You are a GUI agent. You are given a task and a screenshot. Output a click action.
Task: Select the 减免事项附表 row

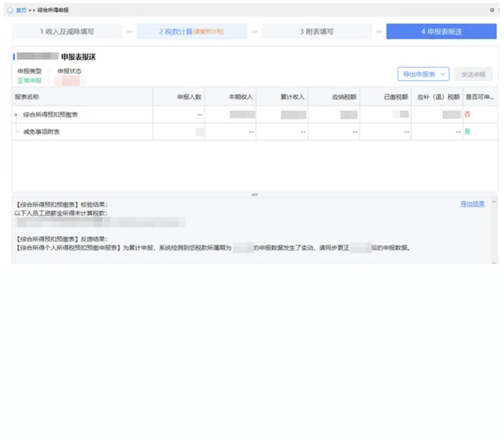click(42, 132)
